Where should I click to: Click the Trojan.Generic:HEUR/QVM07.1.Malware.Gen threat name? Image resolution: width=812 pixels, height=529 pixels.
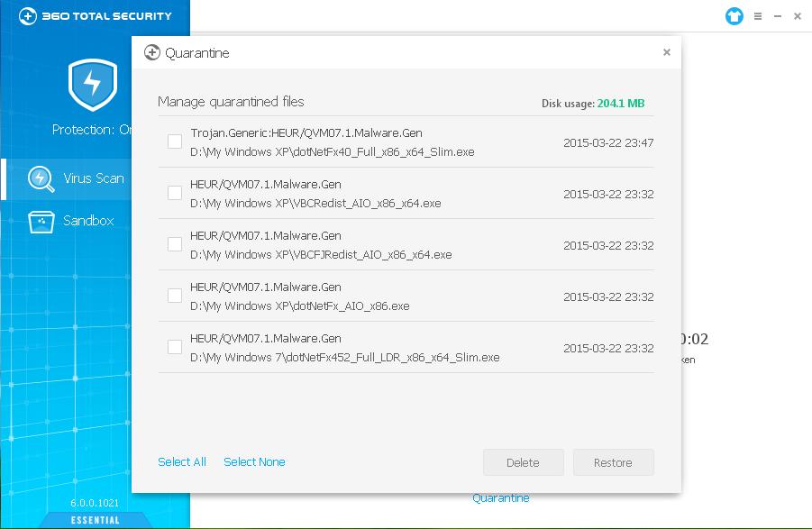[306, 133]
